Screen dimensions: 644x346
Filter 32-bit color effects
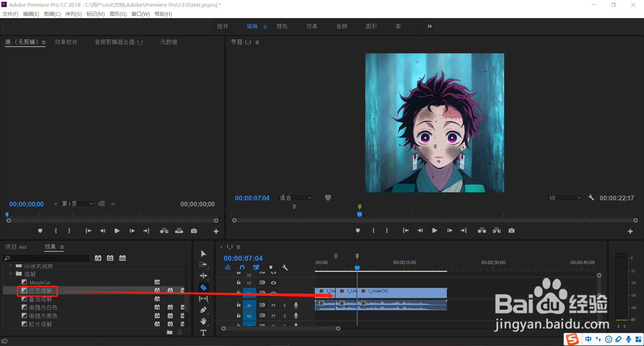click(x=110, y=258)
